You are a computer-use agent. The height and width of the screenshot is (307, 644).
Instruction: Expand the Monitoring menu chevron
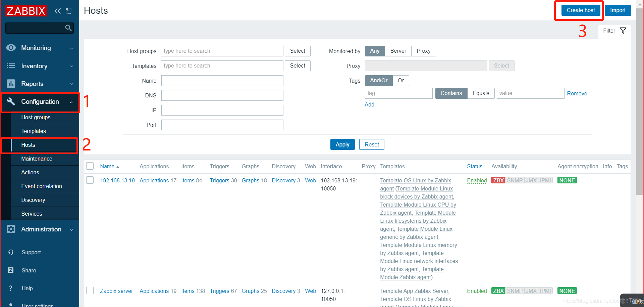pos(71,48)
